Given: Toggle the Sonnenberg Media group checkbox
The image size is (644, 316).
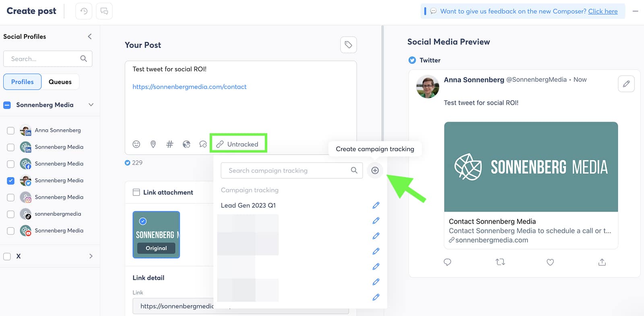Looking at the screenshot, I should coord(7,105).
